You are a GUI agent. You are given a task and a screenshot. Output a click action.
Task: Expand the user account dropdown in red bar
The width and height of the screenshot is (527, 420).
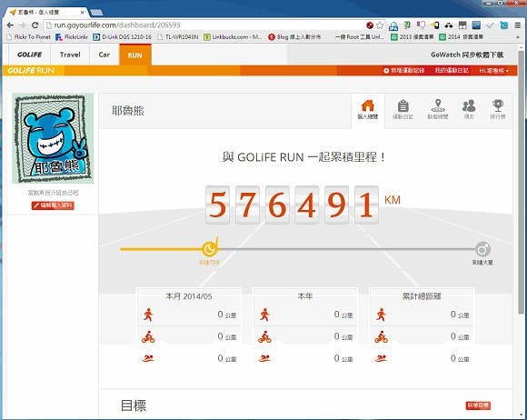[493, 70]
